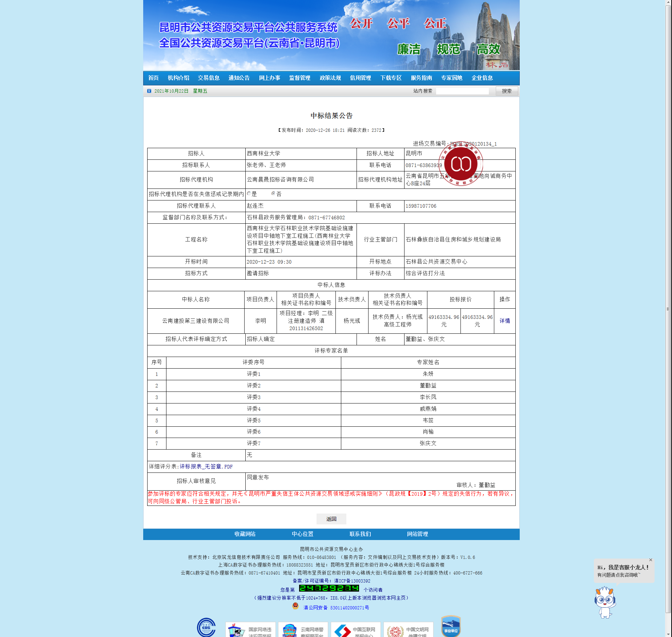Click the page vertical scrollbar
This screenshot has height=637, width=672.
pos(668,309)
